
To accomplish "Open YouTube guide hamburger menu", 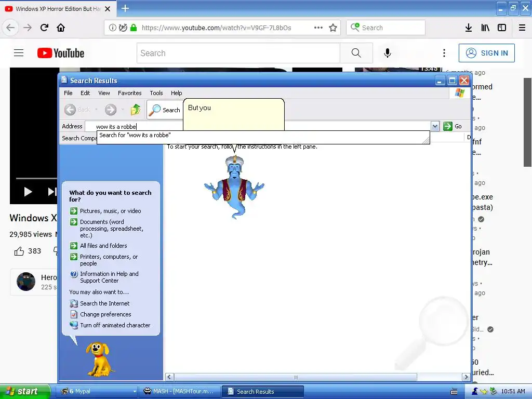I will [x=19, y=53].
